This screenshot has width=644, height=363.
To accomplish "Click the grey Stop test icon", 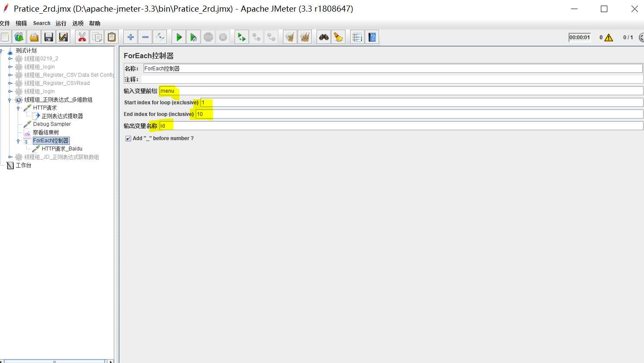I will point(208,38).
